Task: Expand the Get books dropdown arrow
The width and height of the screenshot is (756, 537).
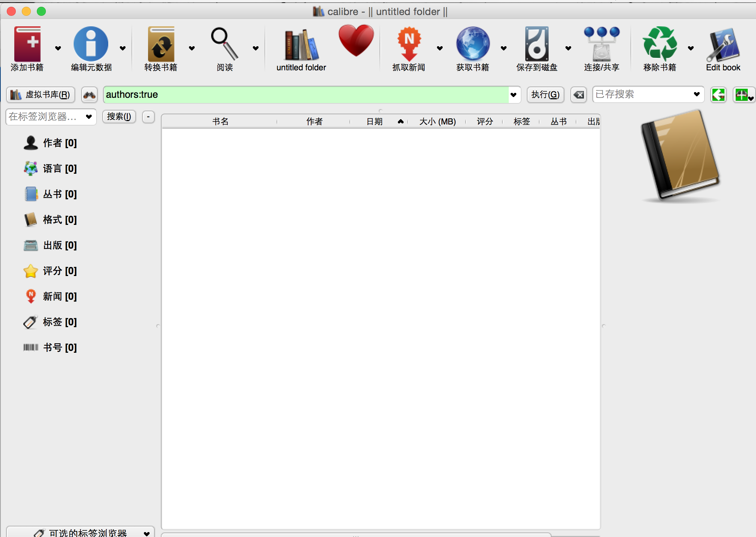Action: 503,48
